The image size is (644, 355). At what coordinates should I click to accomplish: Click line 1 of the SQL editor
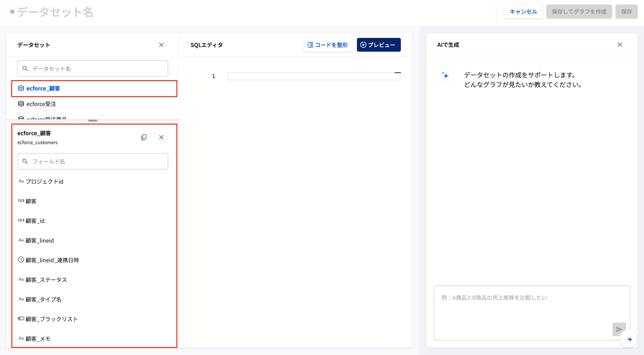point(314,76)
